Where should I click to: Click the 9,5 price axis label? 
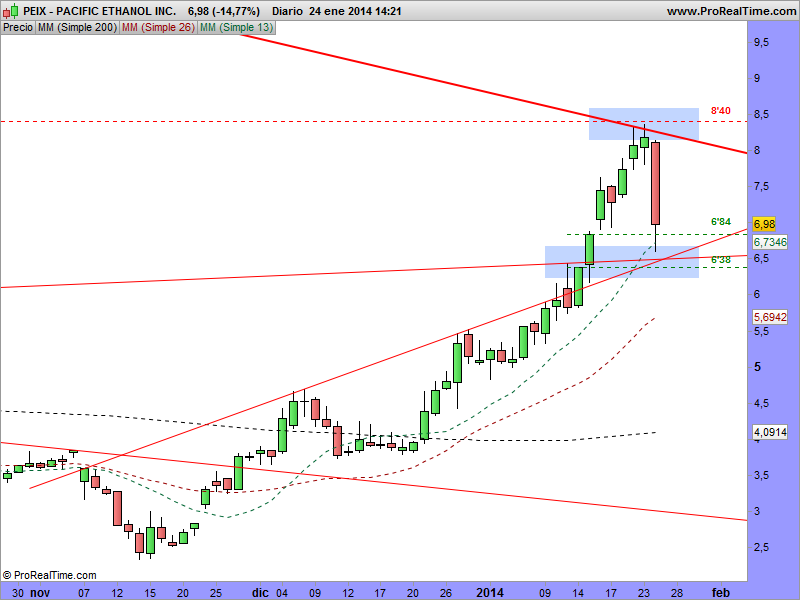tap(761, 42)
